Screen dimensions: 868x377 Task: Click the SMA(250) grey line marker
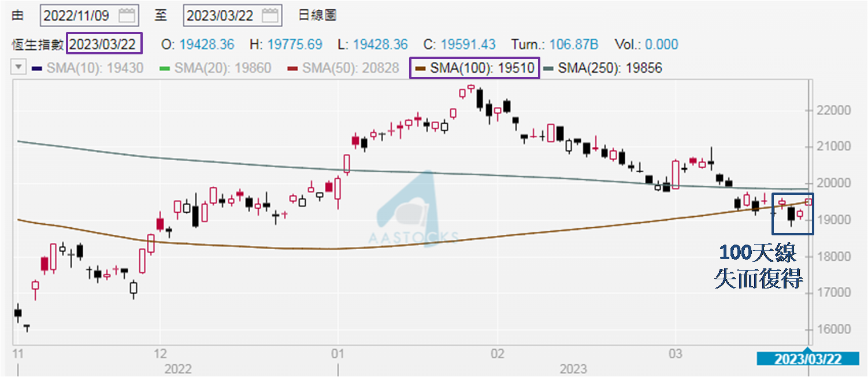pos(548,68)
